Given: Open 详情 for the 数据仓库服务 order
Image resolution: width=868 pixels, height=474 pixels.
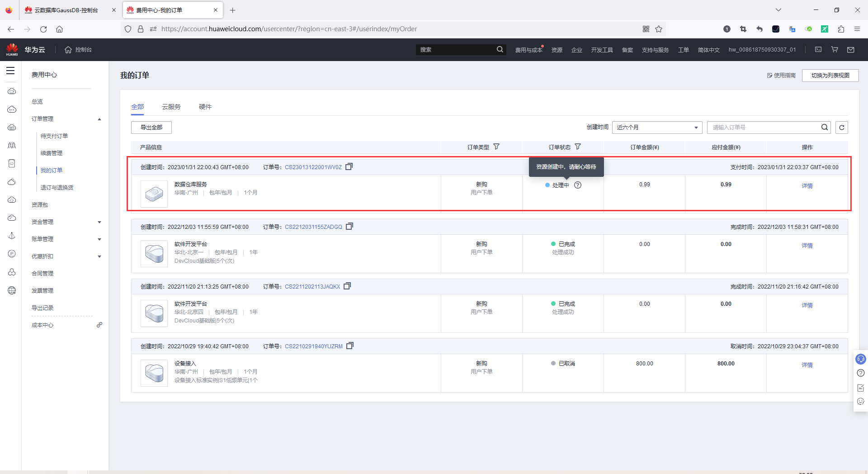Looking at the screenshot, I should tap(807, 186).
